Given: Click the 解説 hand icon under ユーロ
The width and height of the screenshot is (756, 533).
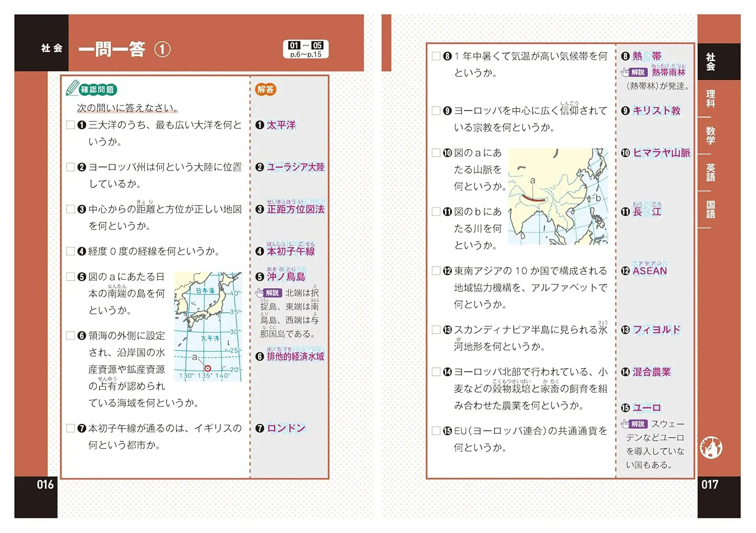Looking at the screenshot, I should (x=625, y=424).
